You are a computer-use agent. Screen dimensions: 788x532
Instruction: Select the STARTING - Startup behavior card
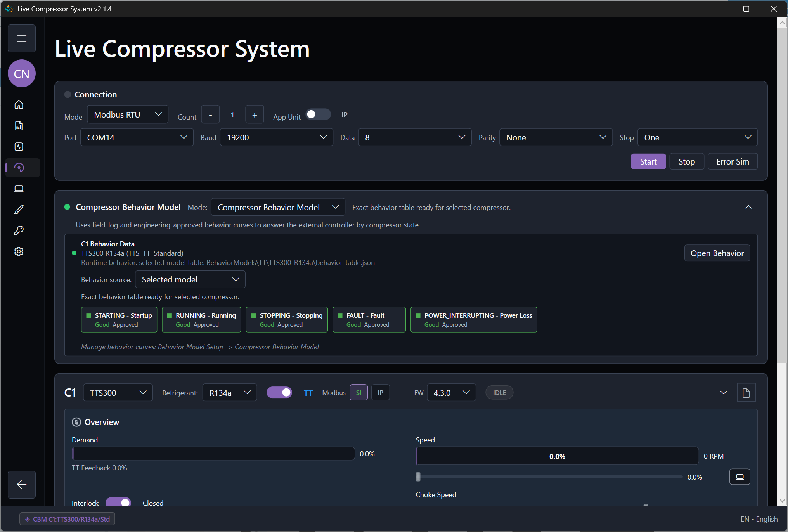click(x=119, y=320)
